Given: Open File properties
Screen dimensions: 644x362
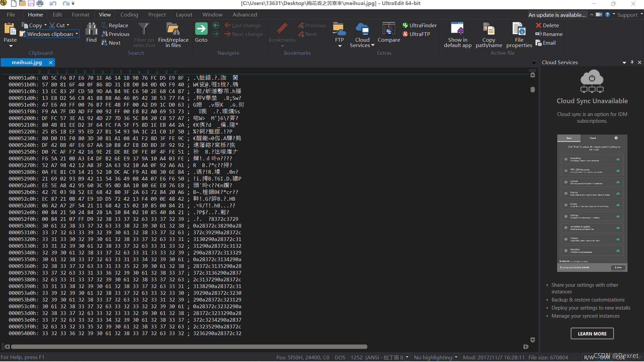Looking at the screenshot, I should 519,35.
